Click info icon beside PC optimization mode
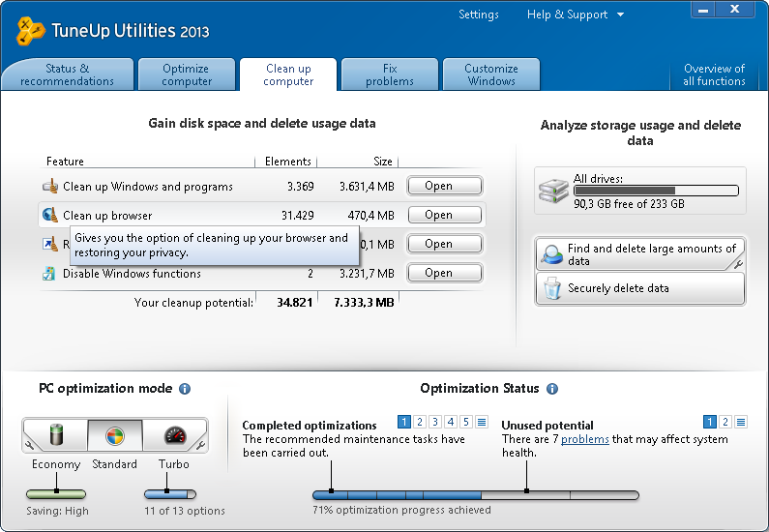This screenshot has width=769, height=532. 185,389
